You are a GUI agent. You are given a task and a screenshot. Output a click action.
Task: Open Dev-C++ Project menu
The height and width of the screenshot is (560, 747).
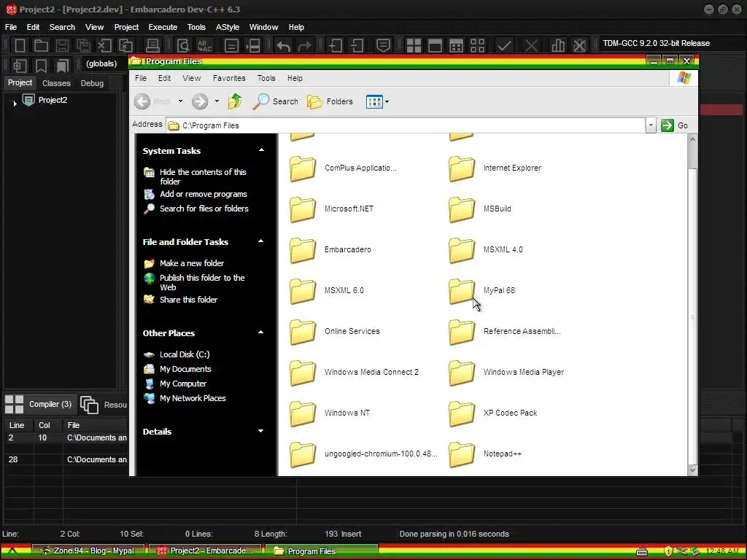126,27
